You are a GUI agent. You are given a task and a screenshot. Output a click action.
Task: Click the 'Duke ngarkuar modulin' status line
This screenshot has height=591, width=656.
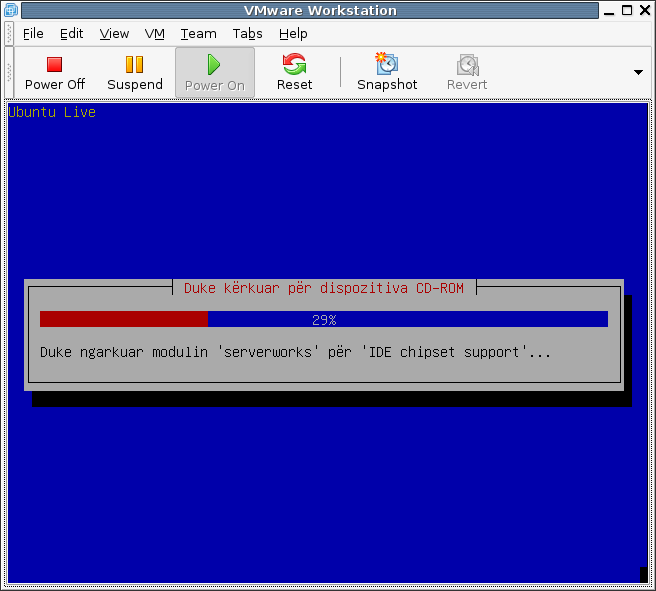[x=295, y=352]
